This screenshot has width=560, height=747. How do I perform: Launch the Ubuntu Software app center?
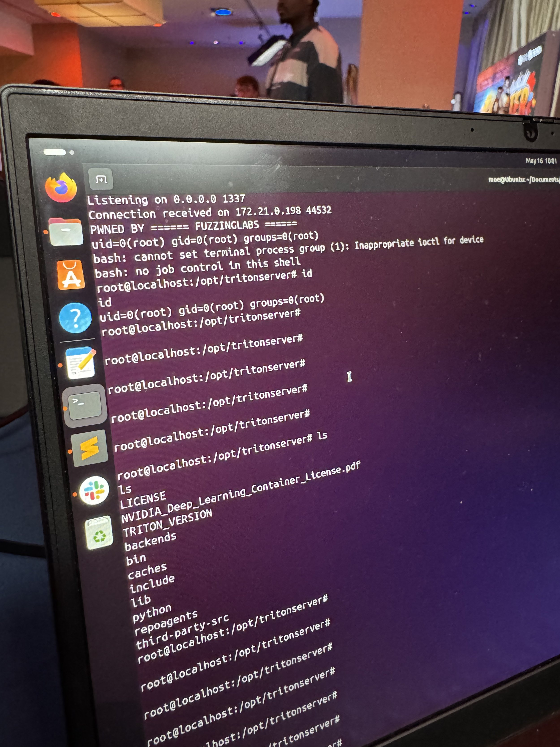(71, 275)
